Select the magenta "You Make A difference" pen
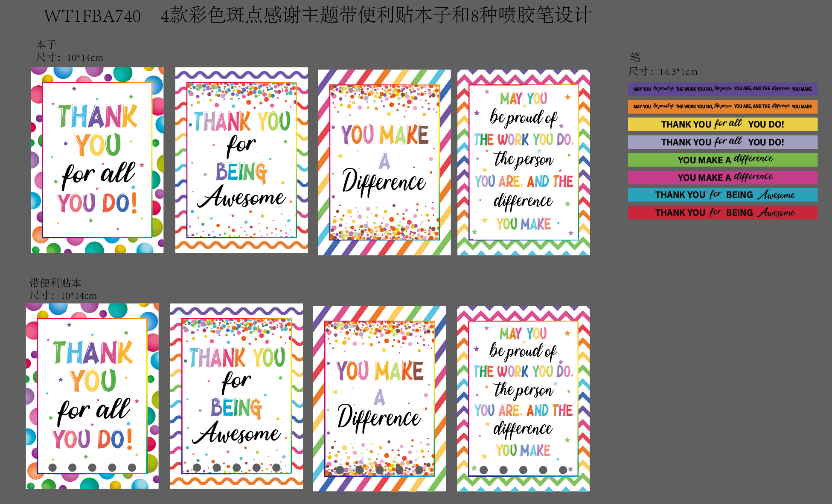This screenshot has width=832, height=504. coord(722,177)
